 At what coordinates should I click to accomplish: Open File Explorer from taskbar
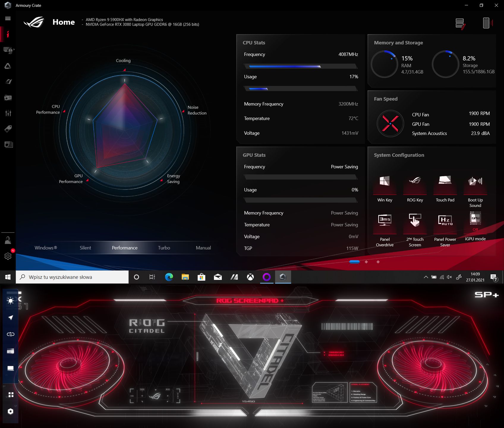pyautogui.click(x=185, y=277)
